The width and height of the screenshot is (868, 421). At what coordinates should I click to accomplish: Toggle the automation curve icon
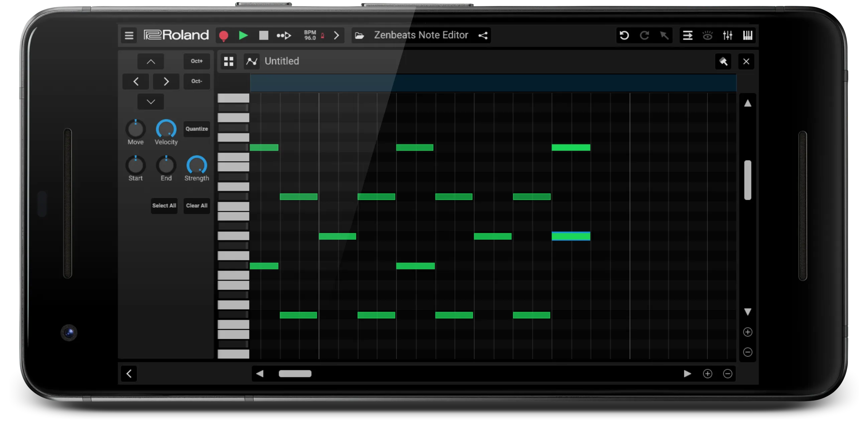(252, 61)
